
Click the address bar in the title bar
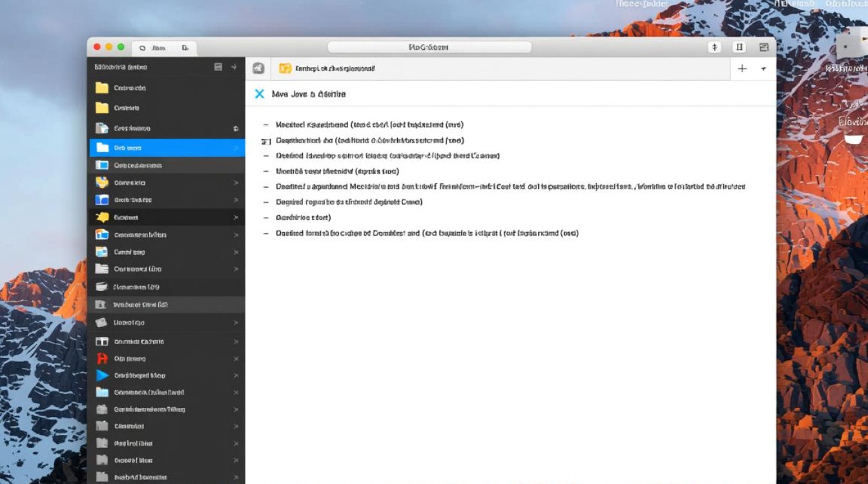pos(429,47)
